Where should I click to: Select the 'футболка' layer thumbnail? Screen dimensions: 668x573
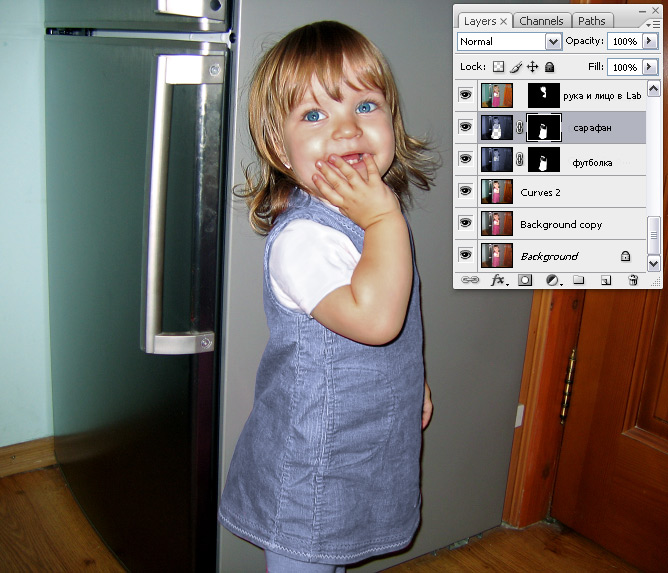(x=497, y=159)
